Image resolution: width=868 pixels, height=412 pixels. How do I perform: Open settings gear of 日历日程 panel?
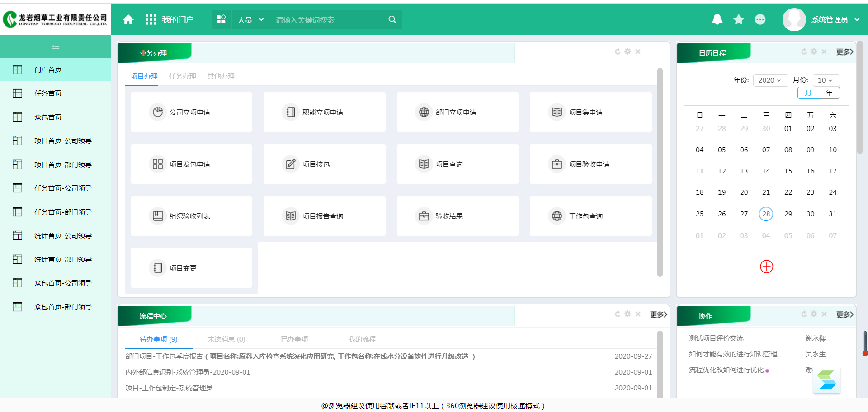(814, 51)
